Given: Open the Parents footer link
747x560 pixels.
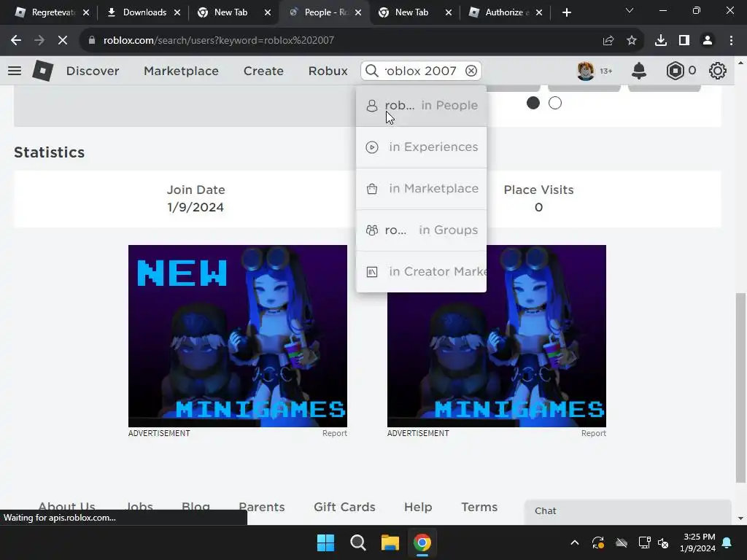Looking at the screenshot, I should [x=262, y=507].
